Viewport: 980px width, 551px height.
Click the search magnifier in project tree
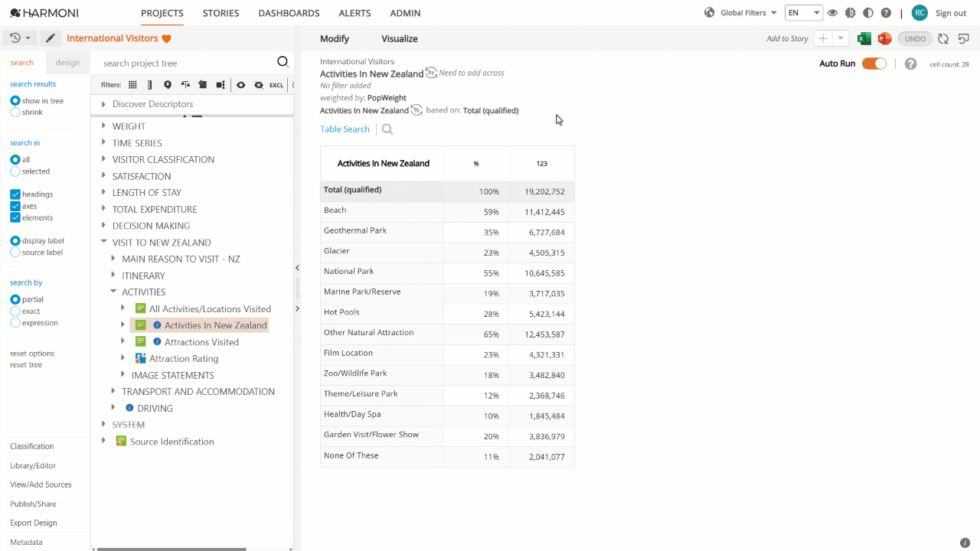click(283, 63)
